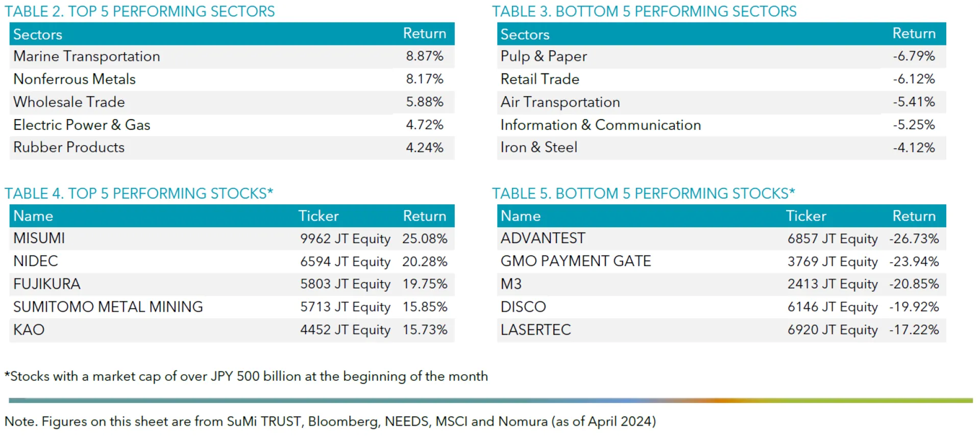The image size is (980, 445).
Task: Select the Marine Transportation sector row
Action: tap(87, 56)
